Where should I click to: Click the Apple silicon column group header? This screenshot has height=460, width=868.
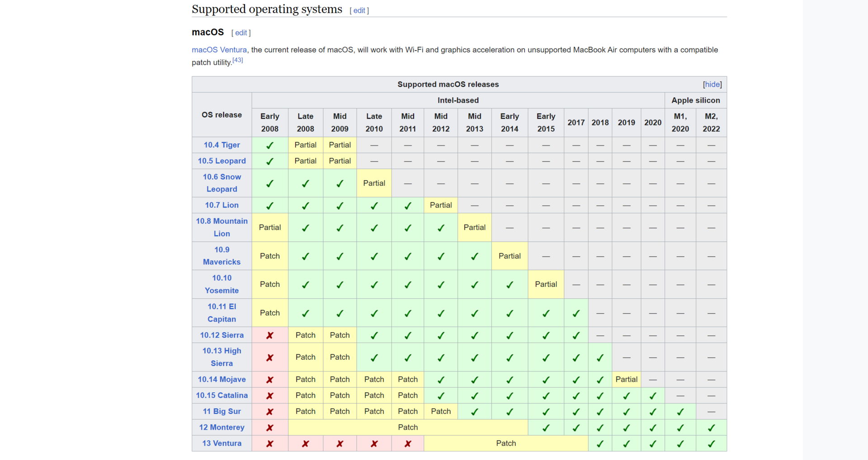[696, 100]
